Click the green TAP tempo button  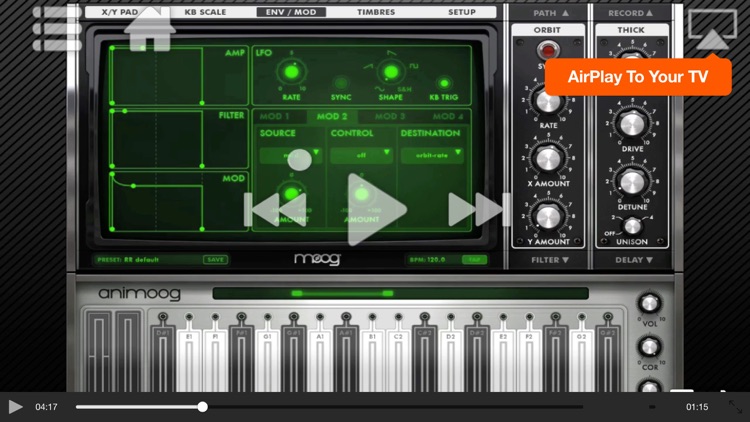click(x=474, y=260)
